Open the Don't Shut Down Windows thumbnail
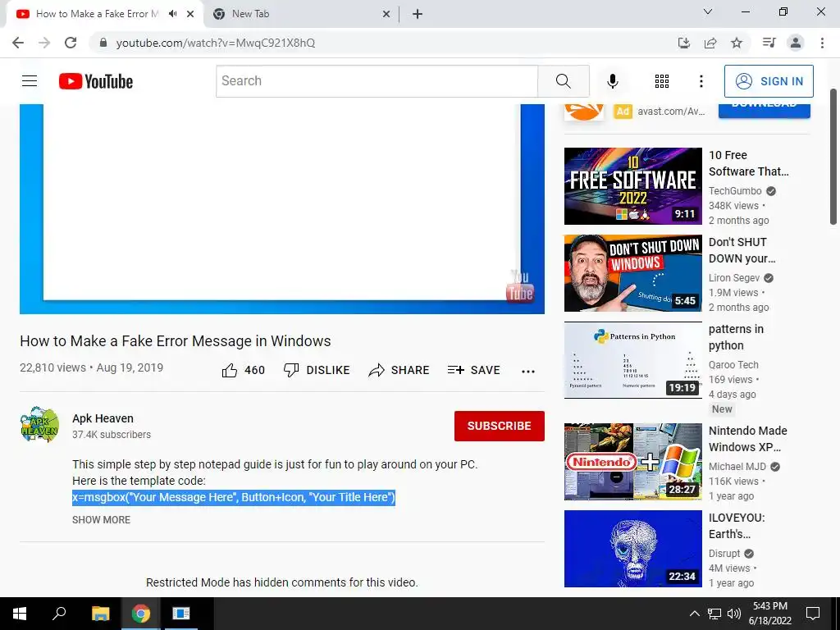The image size is (840, 630). pyautogui.click(x=632, y=273)
